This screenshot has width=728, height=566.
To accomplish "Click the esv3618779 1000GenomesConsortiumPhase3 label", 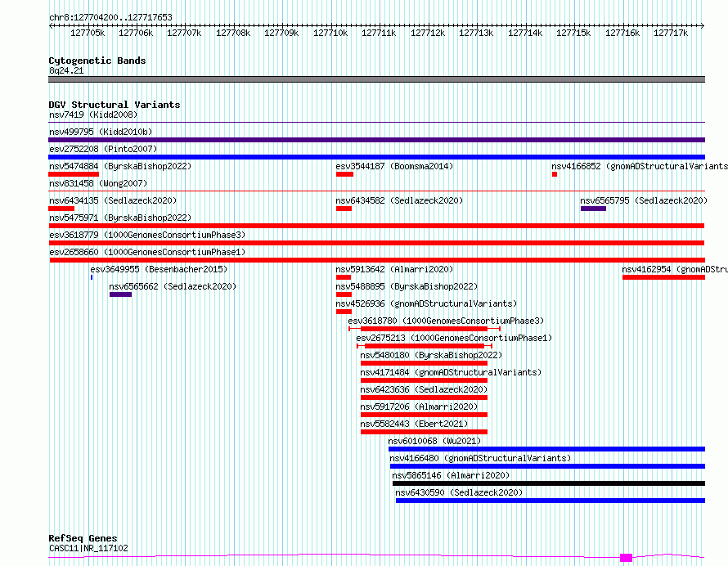I will point(147,235).
